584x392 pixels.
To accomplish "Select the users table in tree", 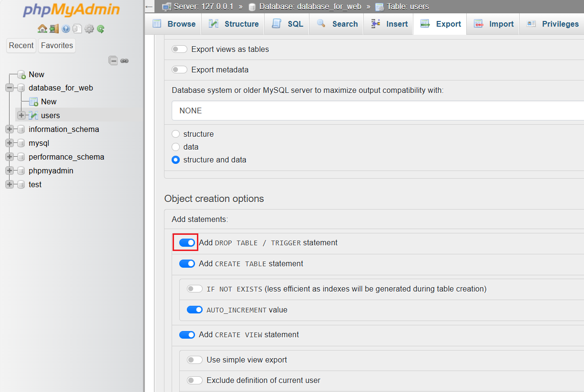I will [x=50, y=115].
